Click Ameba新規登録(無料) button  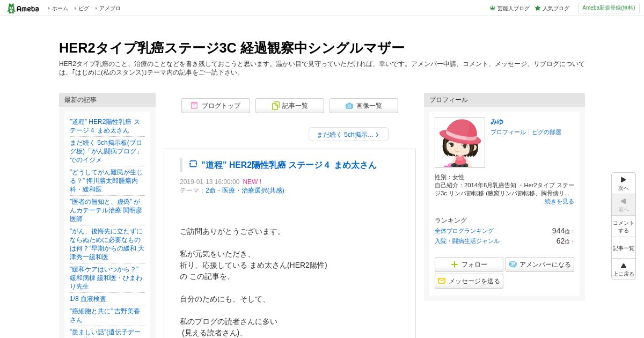(609, 8)
